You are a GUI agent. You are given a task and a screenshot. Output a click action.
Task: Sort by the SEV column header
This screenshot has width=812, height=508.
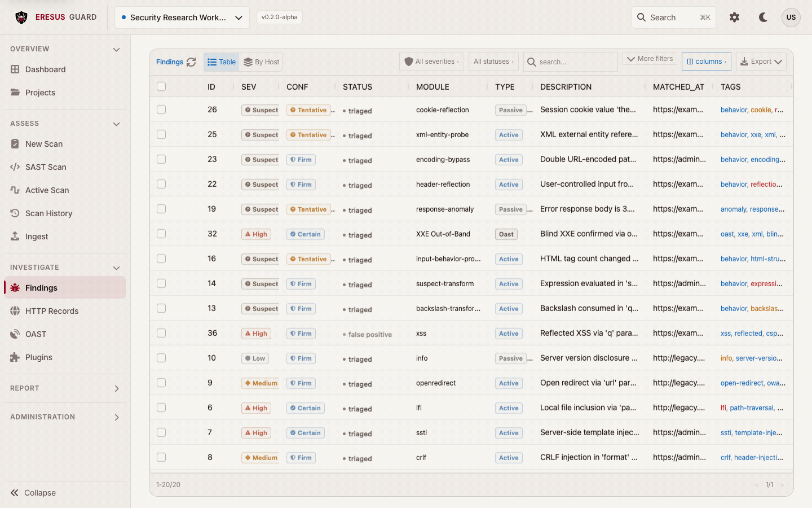pos(249,87)
